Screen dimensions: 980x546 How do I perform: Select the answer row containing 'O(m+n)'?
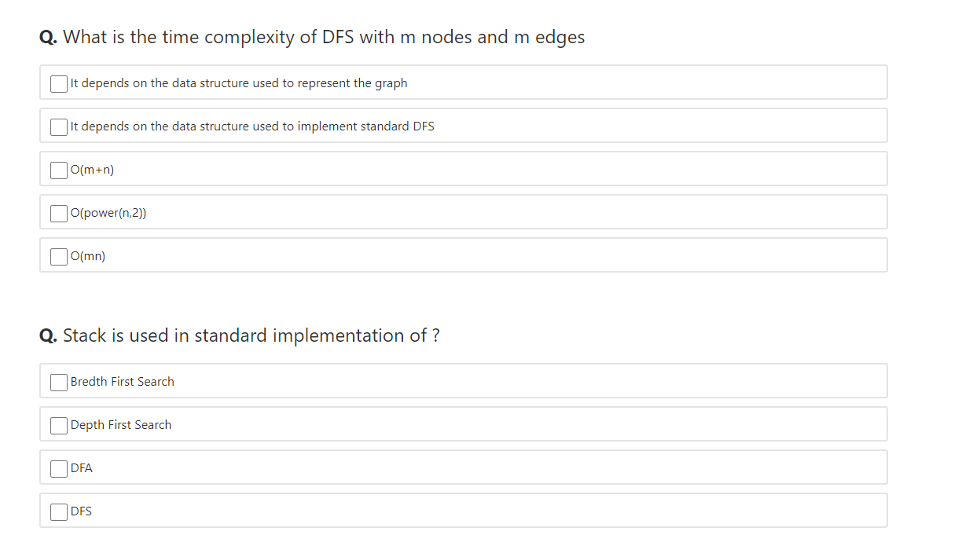(463, 168)
